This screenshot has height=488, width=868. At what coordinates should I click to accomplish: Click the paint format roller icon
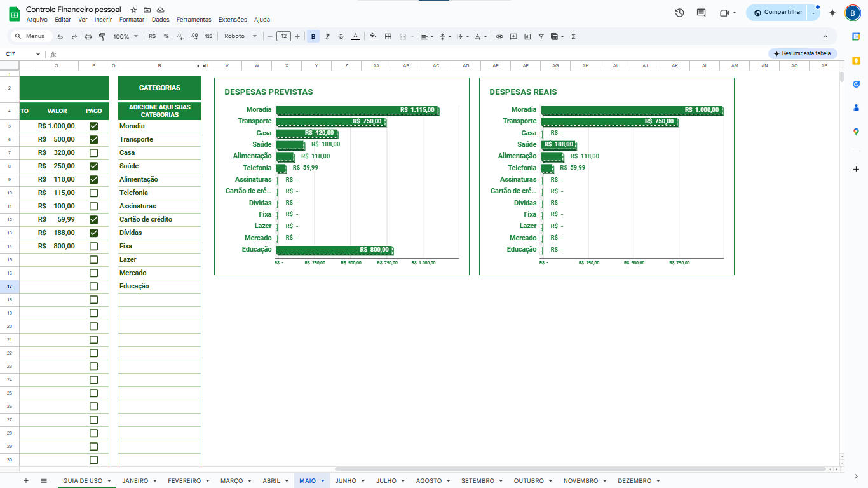click(x=102, y=37)
